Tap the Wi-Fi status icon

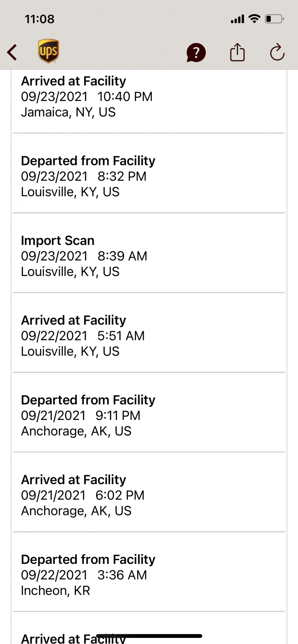pyautogui.click(x=255, y=19)
